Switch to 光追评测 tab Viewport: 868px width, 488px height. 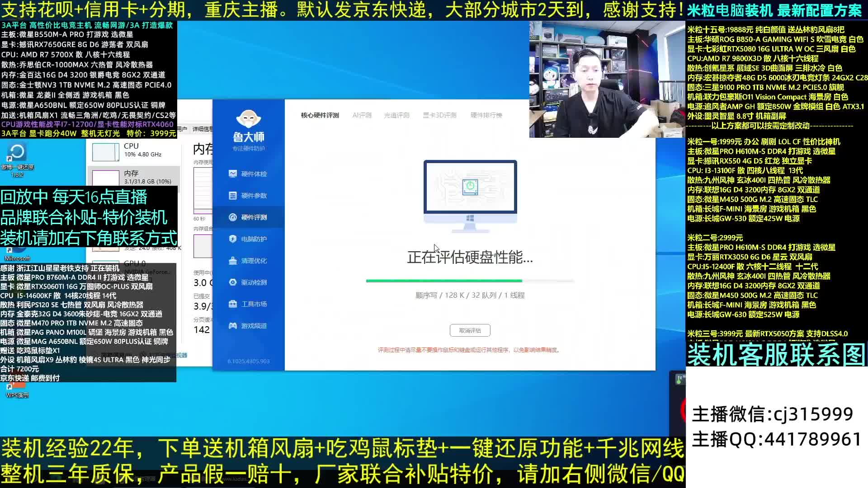point(396,115)
